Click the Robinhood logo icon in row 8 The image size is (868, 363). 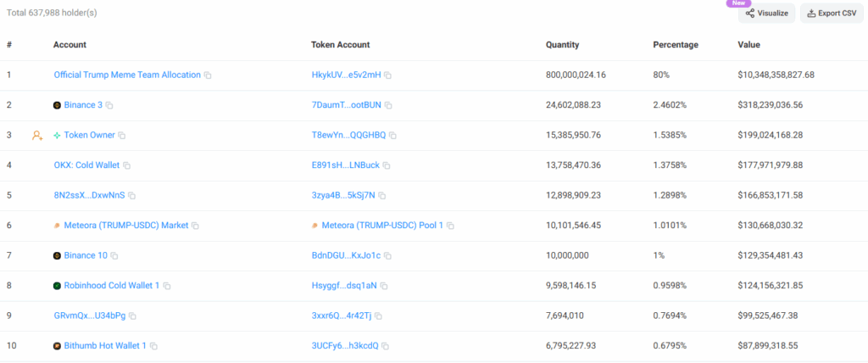tap(57, 286)
